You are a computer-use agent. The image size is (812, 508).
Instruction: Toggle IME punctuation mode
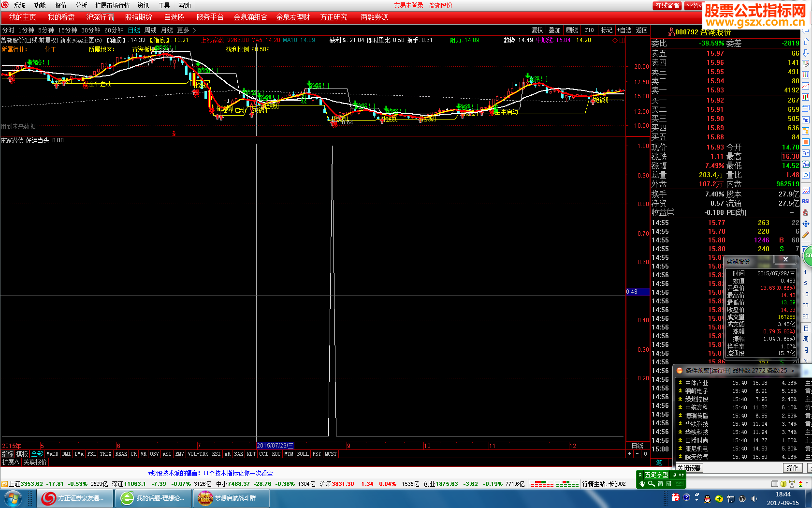point(681,475)
